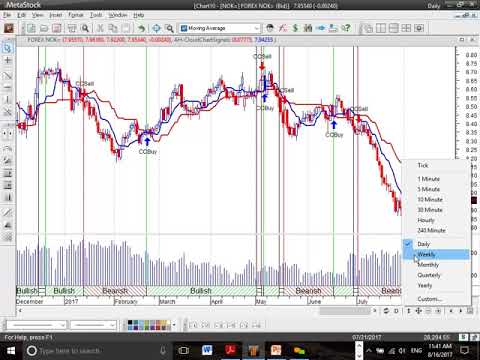Click the green undo arrow icon
Viewport: 480px width, 360px height.
coord(141,28)
